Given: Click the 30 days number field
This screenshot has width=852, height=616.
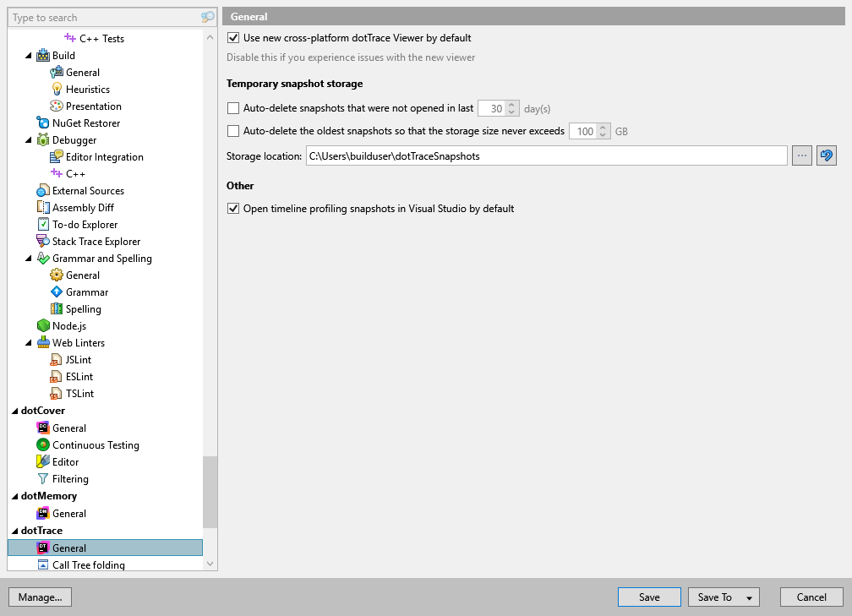Looking at the screenshot, I should pyautogui.click(x=492, y=109).
